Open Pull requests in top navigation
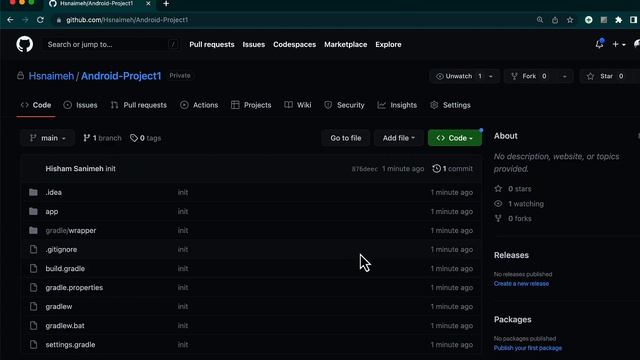The height and width of the screenshot is (360, 640). tap(212, 44)
